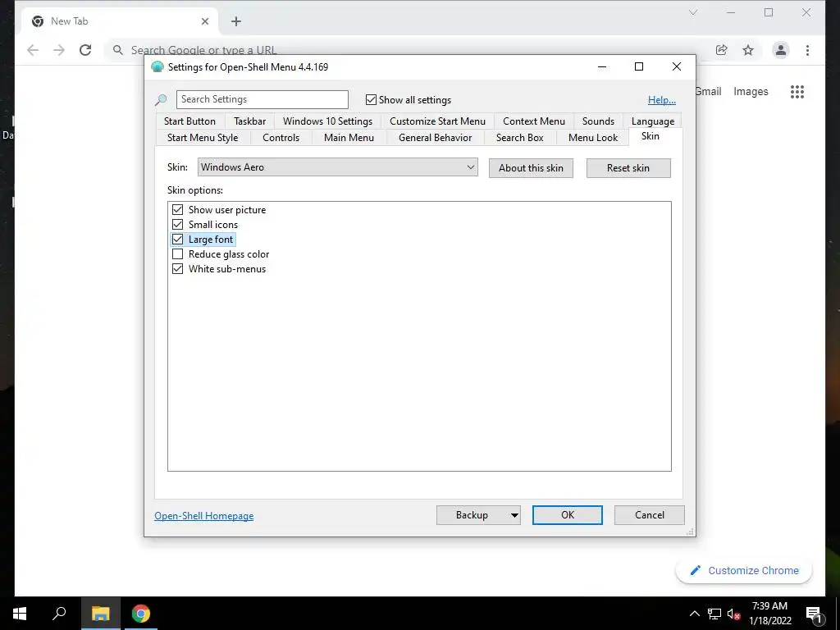Click the muted volume tray icon

pyautogui.click(x=733, y=614)
